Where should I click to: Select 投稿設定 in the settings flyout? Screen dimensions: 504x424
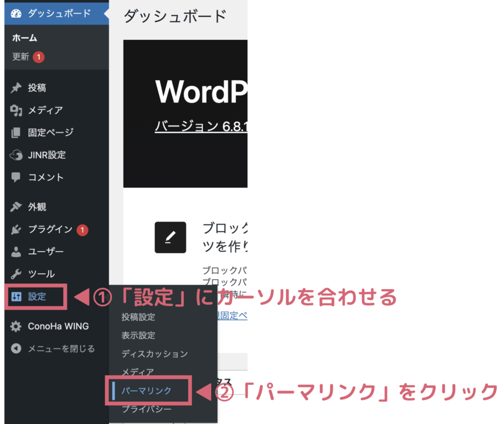coord(138,317)
